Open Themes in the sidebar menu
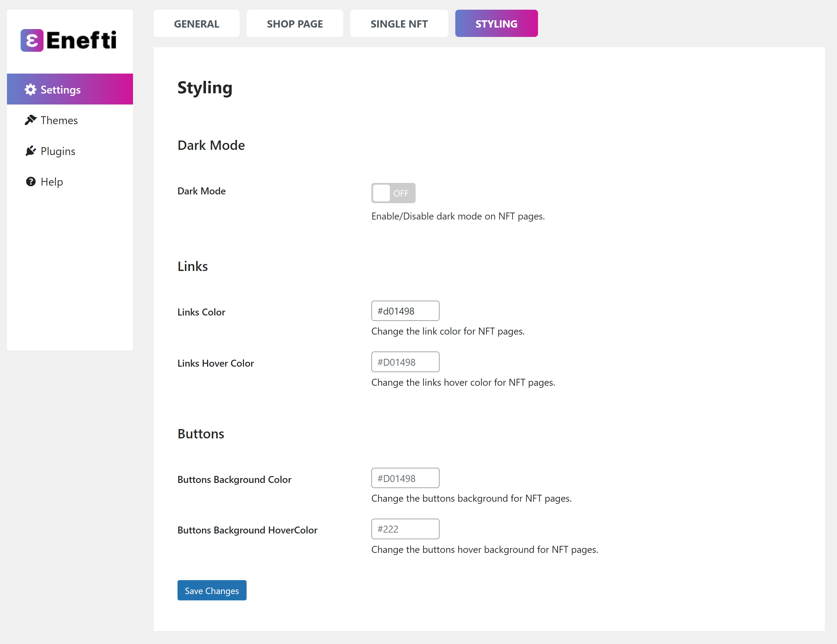The width and height of the screenshot is (837, 644). point(59,120)
